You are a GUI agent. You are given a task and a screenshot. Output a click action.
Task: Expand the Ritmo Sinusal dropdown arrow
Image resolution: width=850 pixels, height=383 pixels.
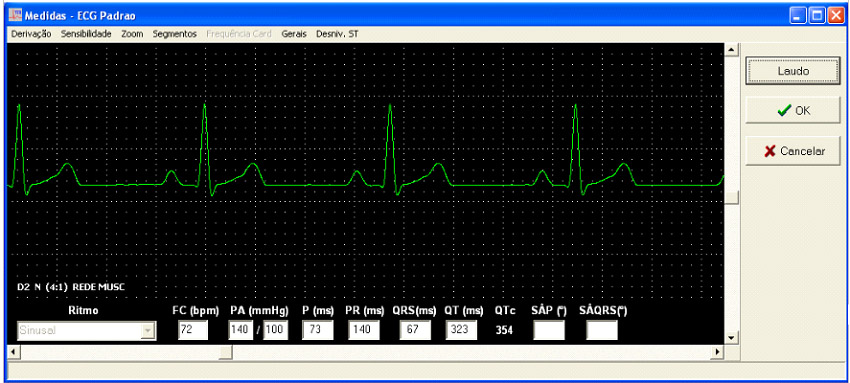pyautogui.click(x=147, y=330)
